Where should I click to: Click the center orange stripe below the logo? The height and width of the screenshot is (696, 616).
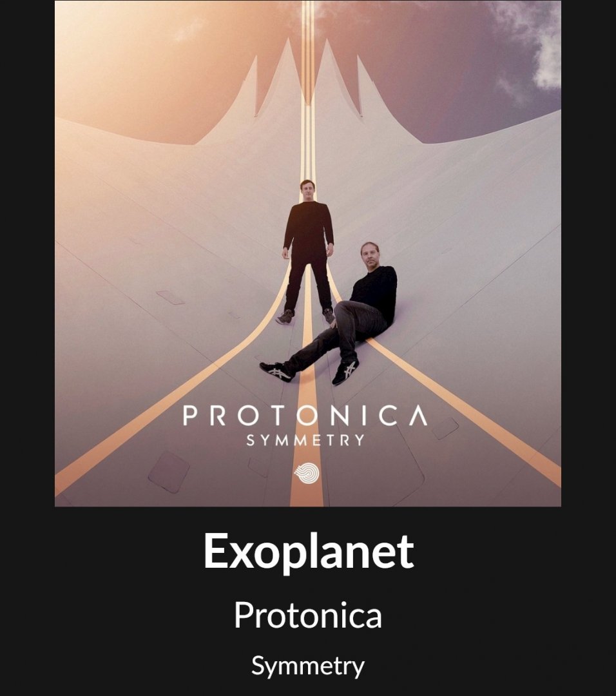point(307,495)
